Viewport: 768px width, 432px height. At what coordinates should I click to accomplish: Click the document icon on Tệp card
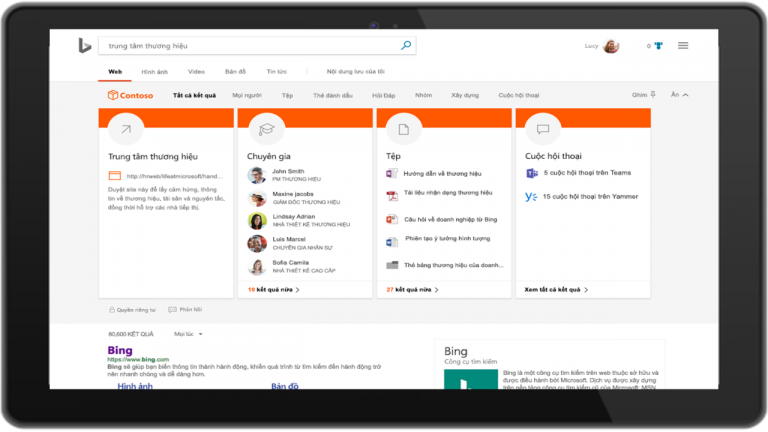point(404,129)
